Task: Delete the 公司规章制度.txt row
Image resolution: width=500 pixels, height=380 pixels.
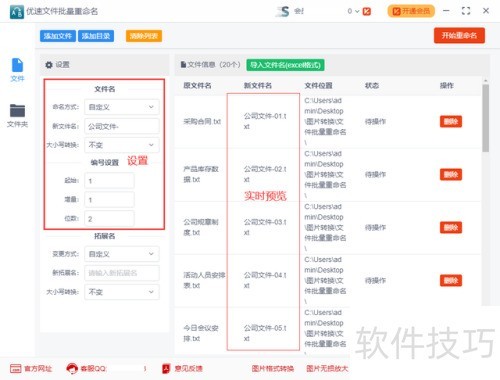Action: 451,227
